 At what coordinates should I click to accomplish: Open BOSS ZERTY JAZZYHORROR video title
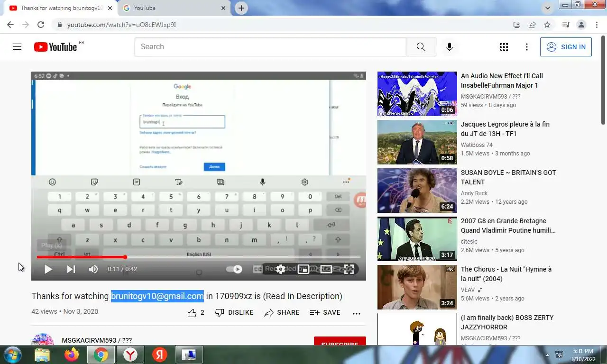coord(507,322)
